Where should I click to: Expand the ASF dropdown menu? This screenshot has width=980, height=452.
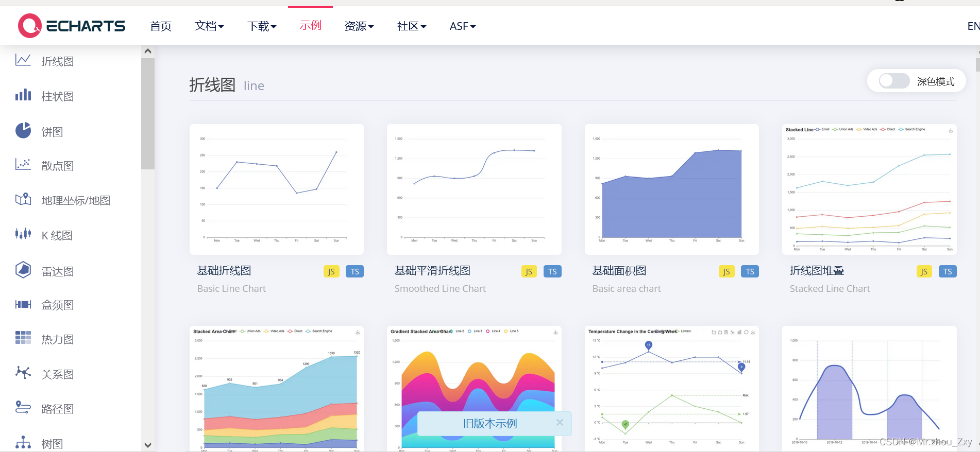coord(463,26)
